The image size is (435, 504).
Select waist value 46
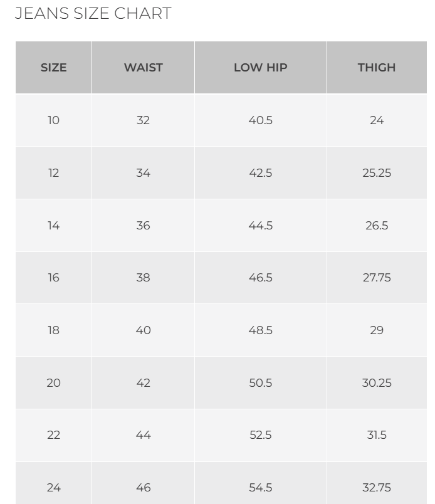point(143,488)
